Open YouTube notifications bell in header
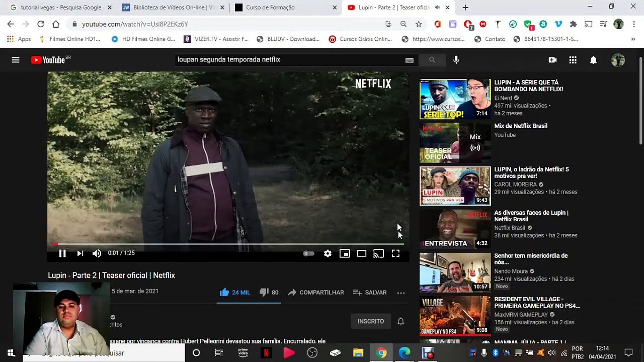The image size is (644, 362). pyautogui.click(x=593, y=60)
